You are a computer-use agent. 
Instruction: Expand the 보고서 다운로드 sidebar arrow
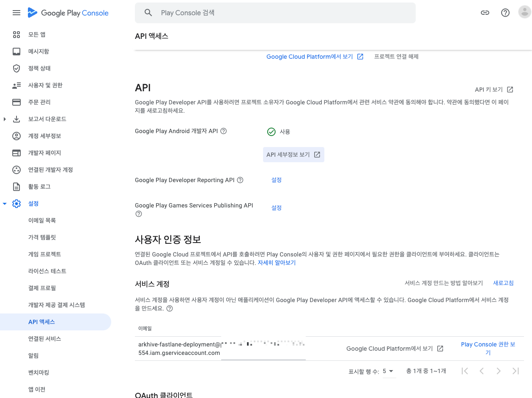[5, 119]
